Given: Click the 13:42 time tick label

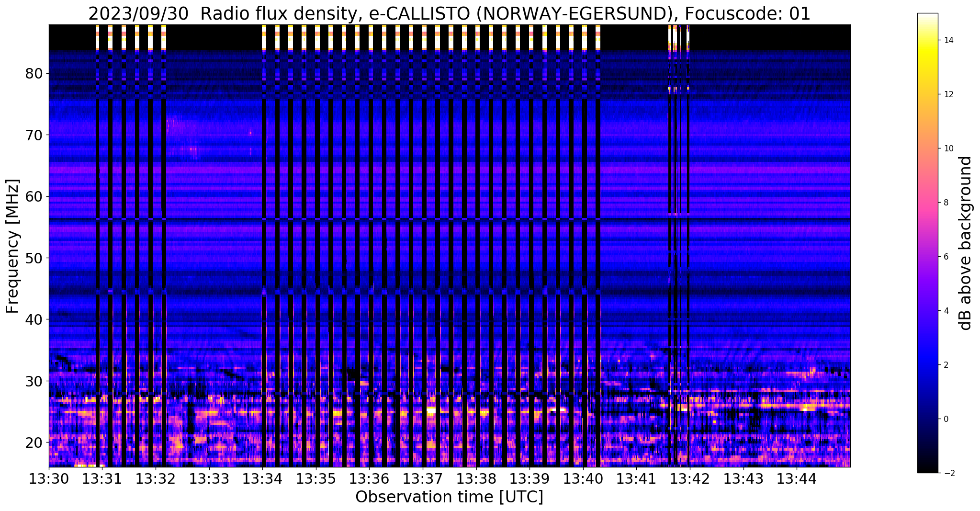Looking at the screenshot, I should tap(690, 479).
